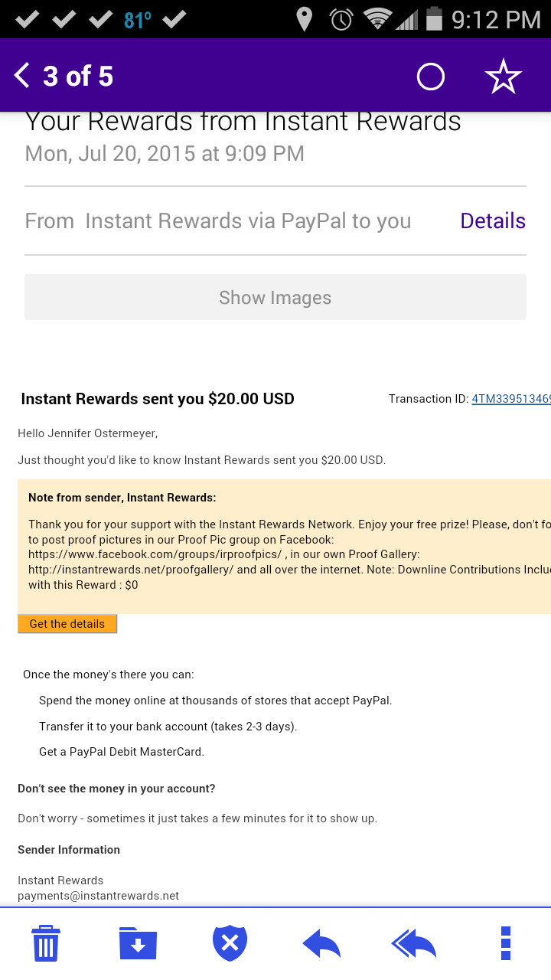Tap the email subject "Your Rewards from Instant Rewards"
551x980 pixels.
click(243, 122)
